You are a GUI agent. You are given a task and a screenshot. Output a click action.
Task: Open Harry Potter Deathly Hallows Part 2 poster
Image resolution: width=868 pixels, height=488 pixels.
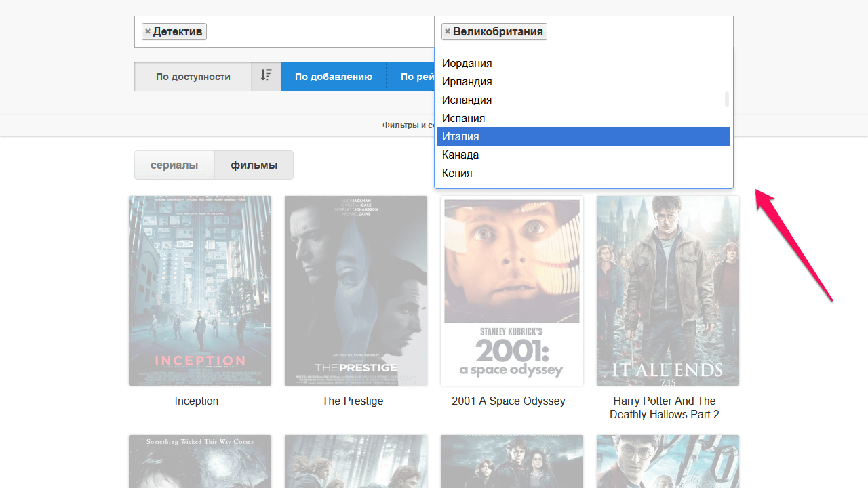[x=668, y=291]
